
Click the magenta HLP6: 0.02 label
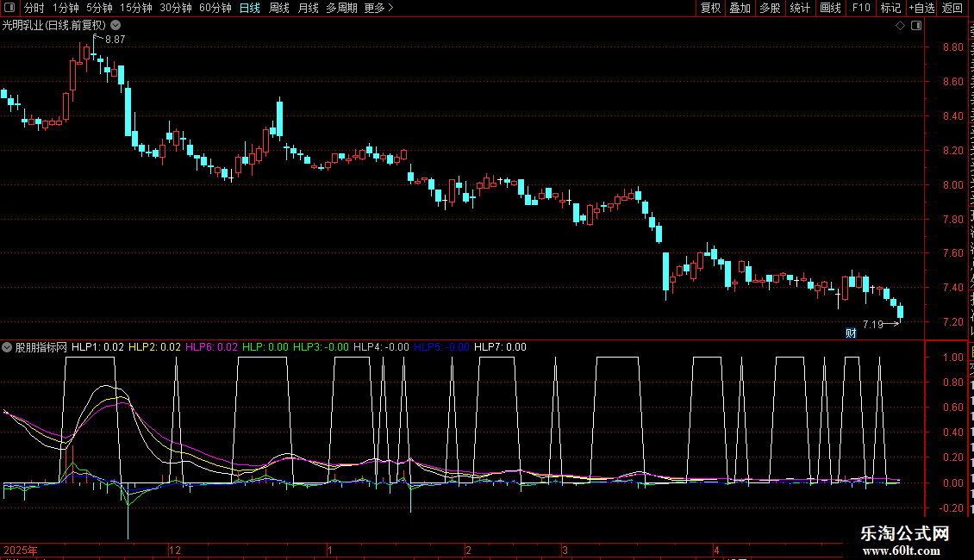tap(212, 347)
